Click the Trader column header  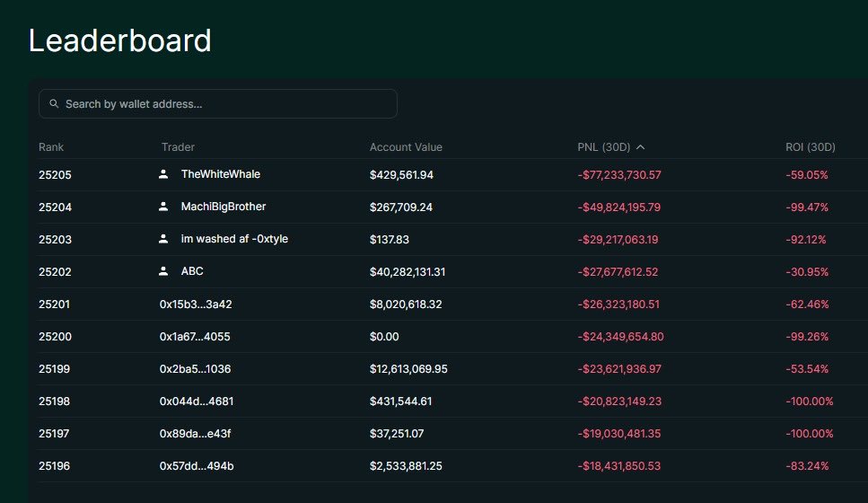[x=178, y=146]
